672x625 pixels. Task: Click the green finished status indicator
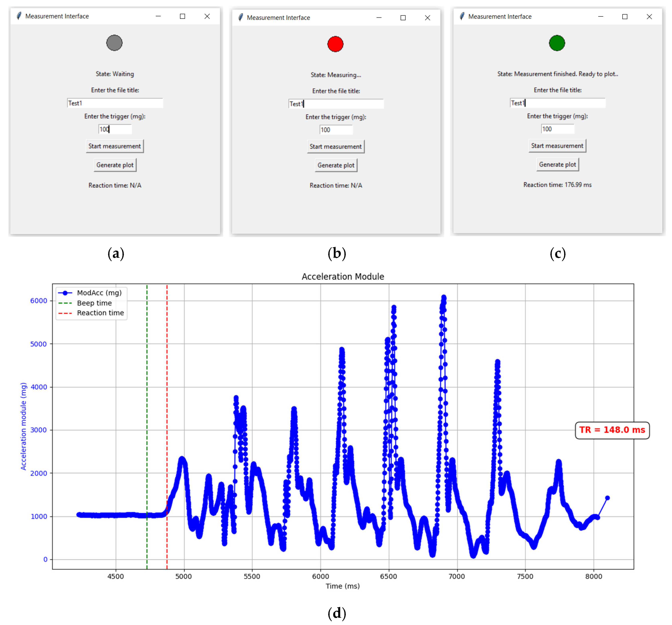tap(557, 43)
